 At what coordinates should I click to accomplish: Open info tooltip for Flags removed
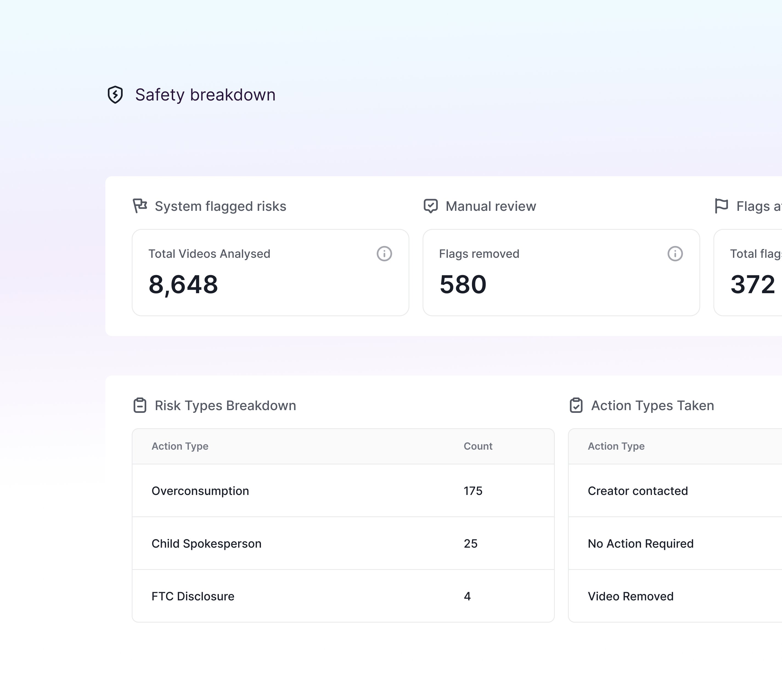(675, 254)
